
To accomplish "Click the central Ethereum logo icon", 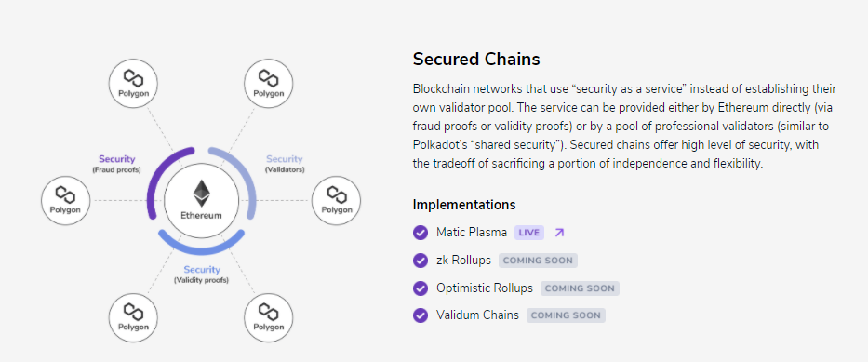I will pyautogui.click(x=202, y=194).
